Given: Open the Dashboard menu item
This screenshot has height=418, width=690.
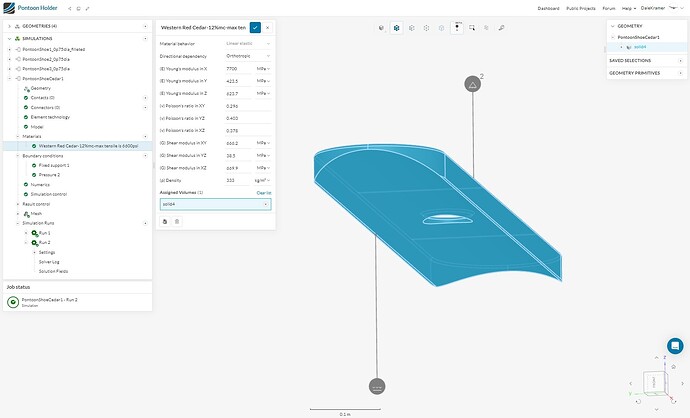Looking at the screenshot, I should [x=548, y=8].
